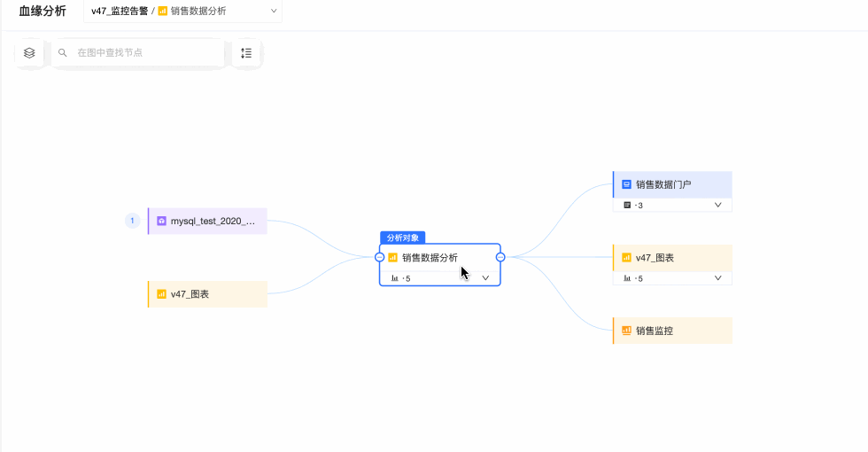Focus the 在图中查找节点 search field
The height and width of the screenshot is (452, 868).
(x=142, y=53)
